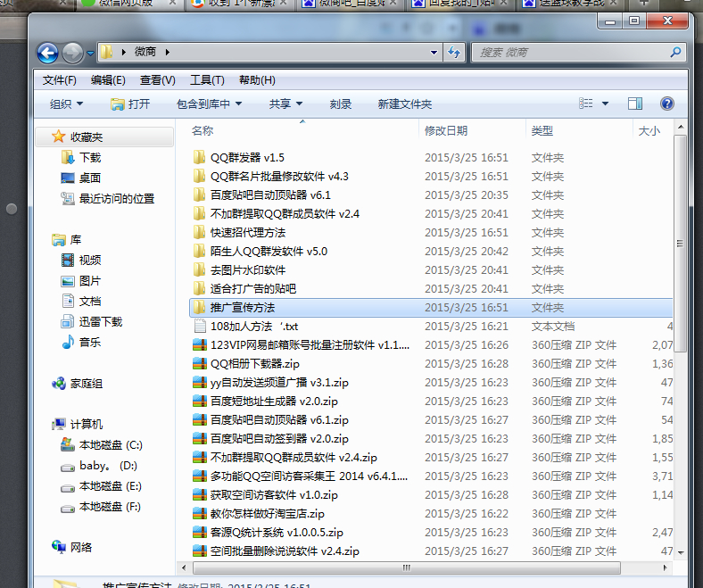Open the 帮助(H) menu

click(x=257, y=80)
